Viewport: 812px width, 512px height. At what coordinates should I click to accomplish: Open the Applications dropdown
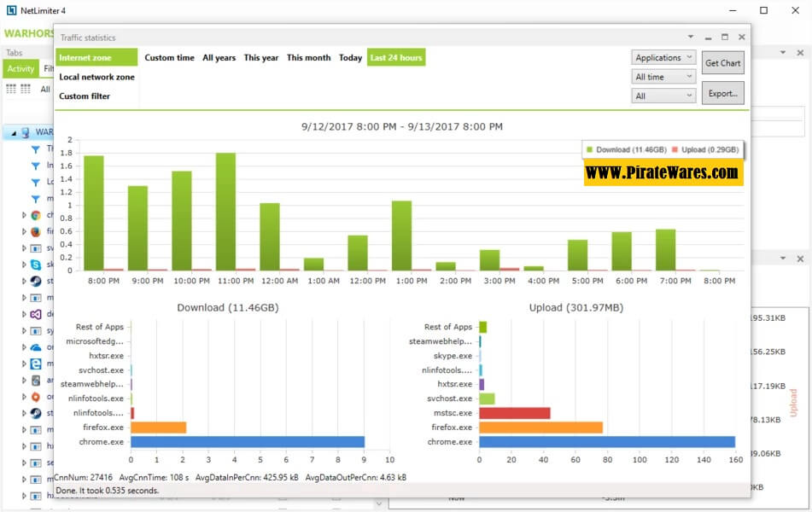[x=664, y=58]
